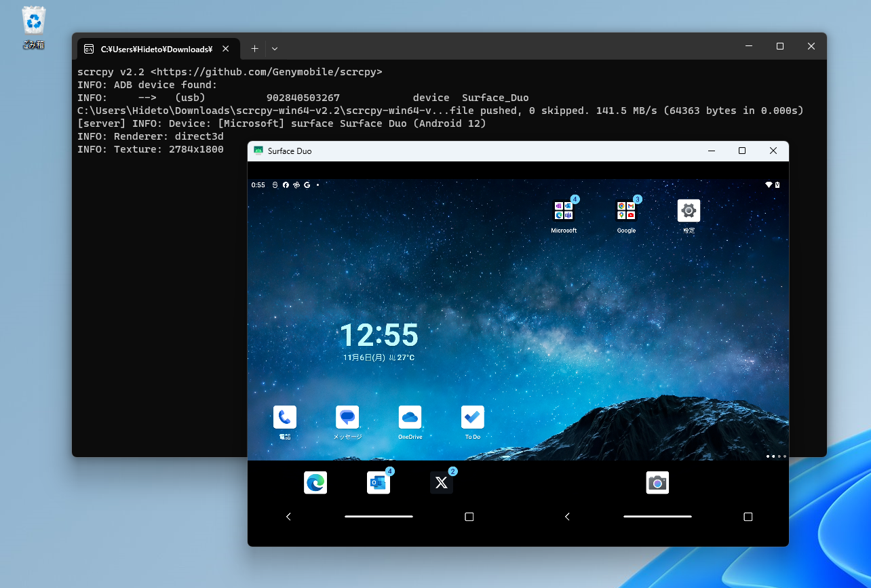Click the terminal tab's command prompt icon
871x588 pixels.
[89, 49]
